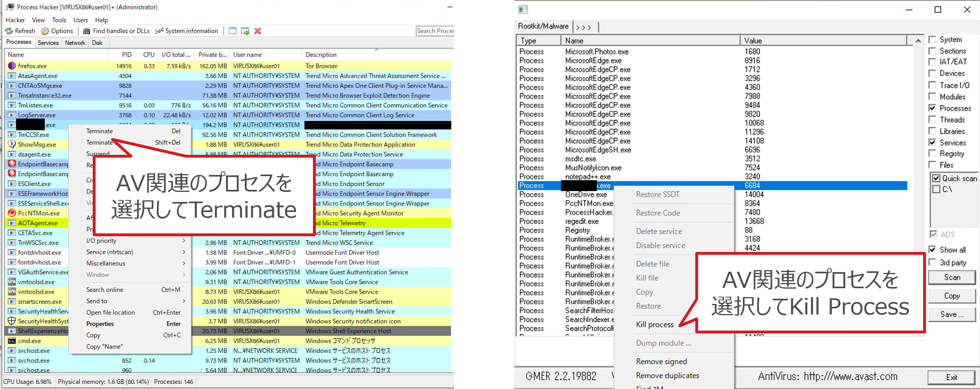Click Find handles or DLLs icon
Screen dimensions: 980x389
[x=86, y=31]
